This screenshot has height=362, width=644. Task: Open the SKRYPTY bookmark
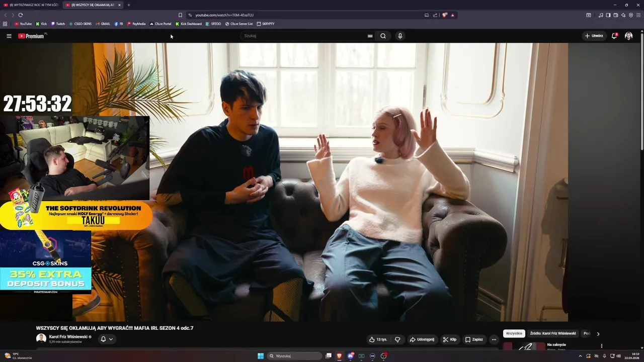pos(266,24)
